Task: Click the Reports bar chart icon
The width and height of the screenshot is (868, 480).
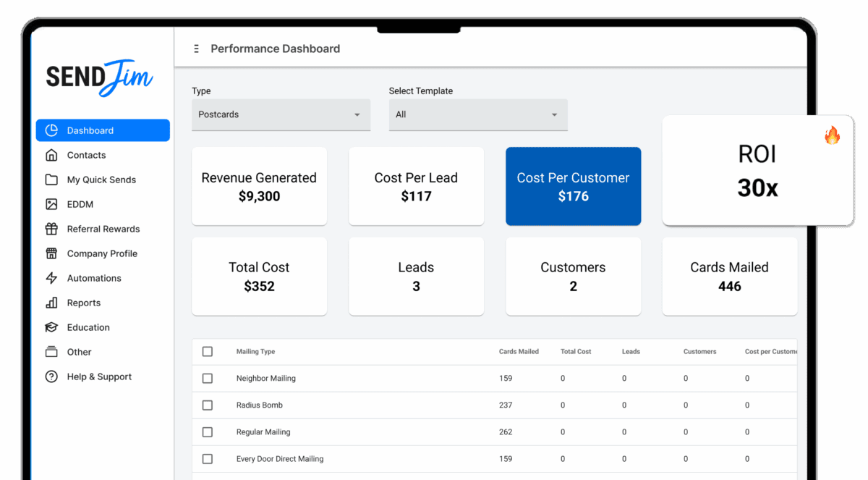Action: [x=51, y=303]
